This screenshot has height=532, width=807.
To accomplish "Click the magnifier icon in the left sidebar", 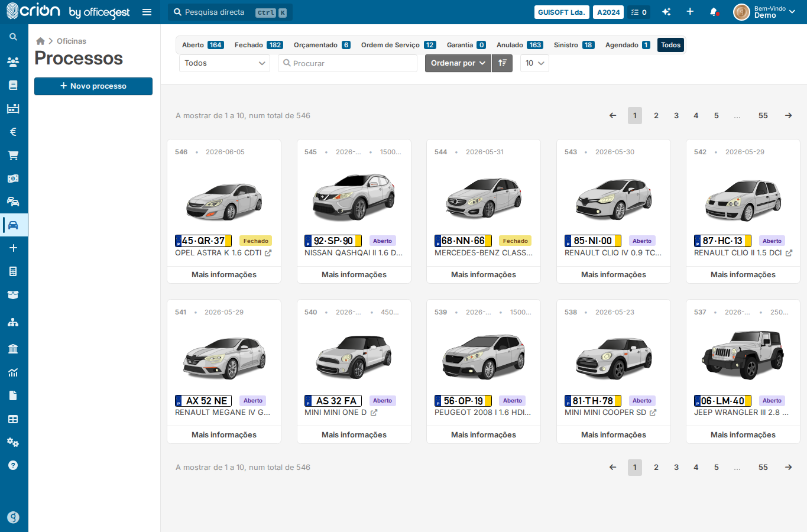I will (x=13, y=37).
